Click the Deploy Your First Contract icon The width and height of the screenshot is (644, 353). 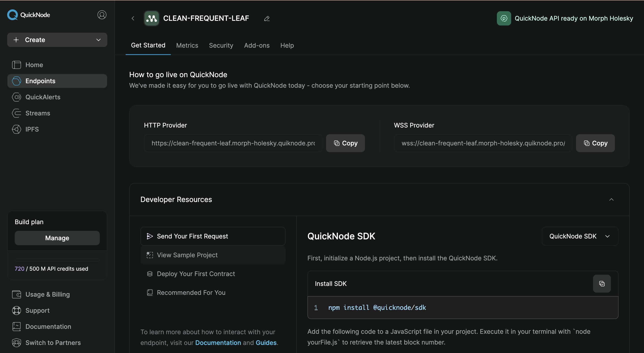point(150,274)
